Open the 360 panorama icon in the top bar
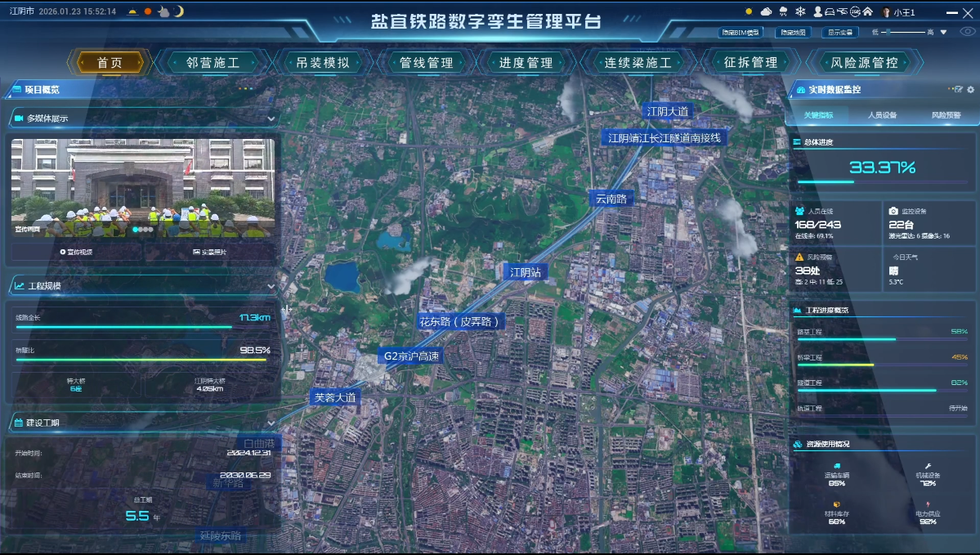 point(856,12)
